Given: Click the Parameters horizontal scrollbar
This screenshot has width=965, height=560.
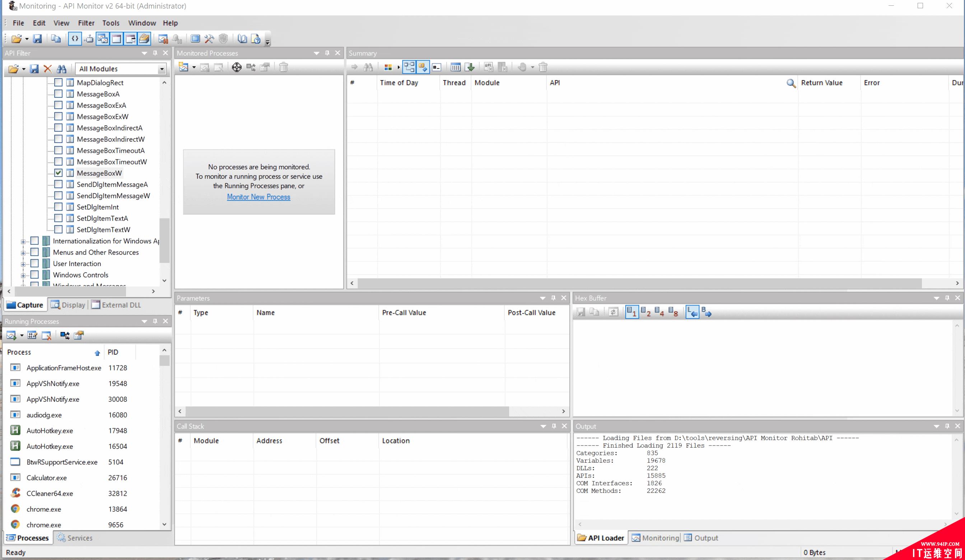Looking at the screenshot, I should [346, 411].
